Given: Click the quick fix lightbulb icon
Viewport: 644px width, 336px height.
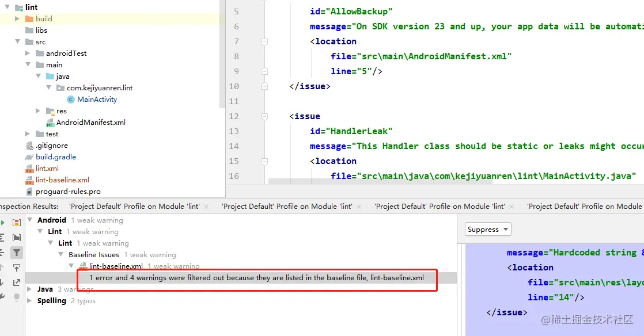Looking at the screenshot, I should tap(17, 297).
